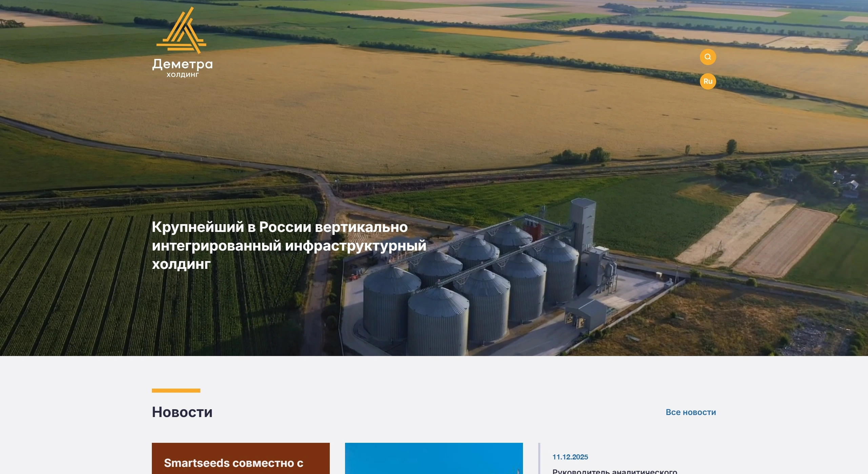
Task: Click the Деметра logo wordmark
Action: (182, 64)
